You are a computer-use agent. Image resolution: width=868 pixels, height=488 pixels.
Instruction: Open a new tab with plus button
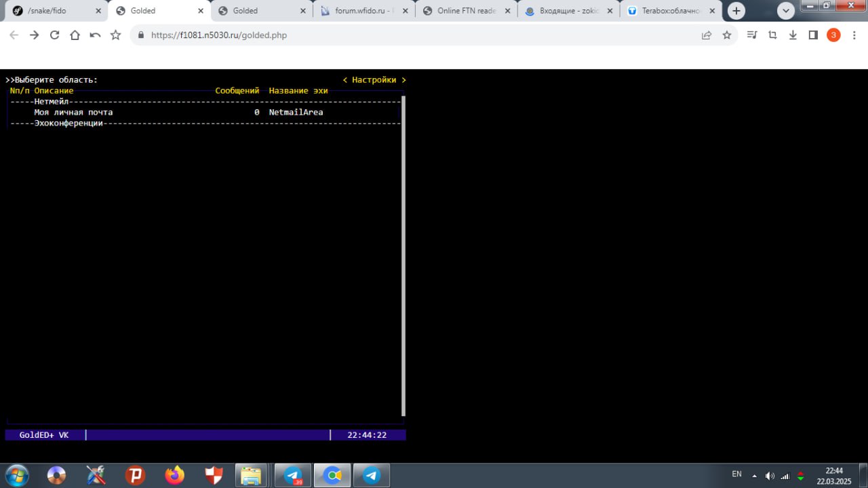[736, 11]
